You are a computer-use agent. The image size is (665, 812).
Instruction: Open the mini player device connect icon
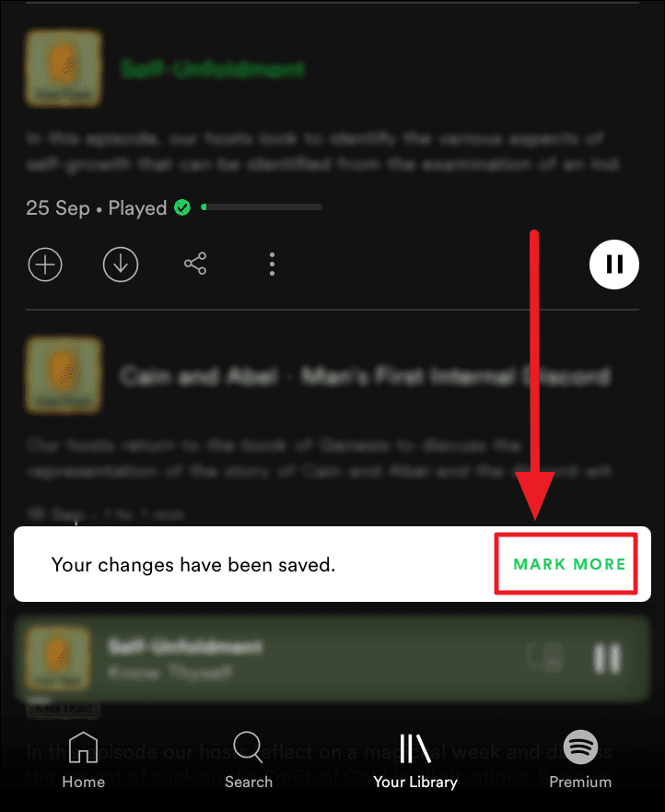545,658
